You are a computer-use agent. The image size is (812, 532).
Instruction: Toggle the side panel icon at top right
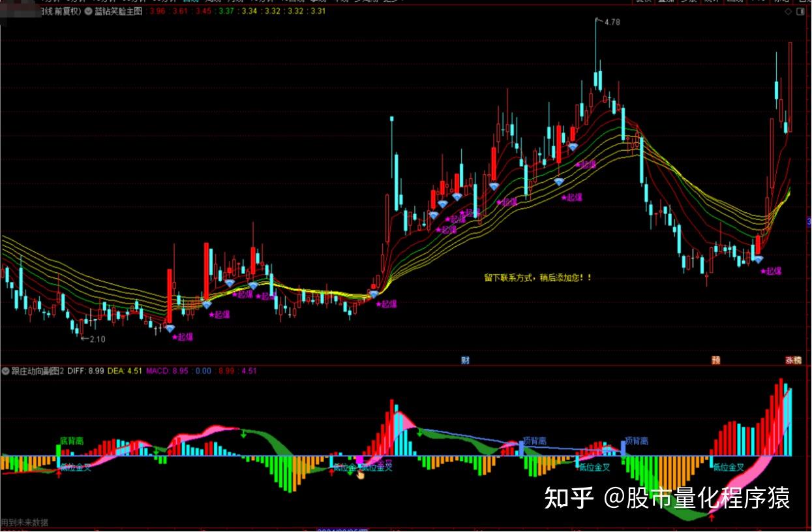pyautogui.click(x=801, y=12)
